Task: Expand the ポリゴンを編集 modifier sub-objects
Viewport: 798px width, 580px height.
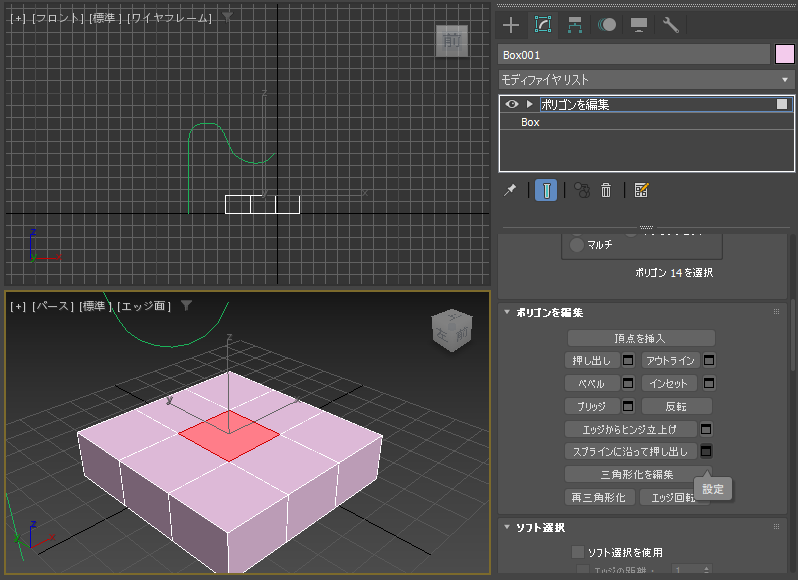Action: pyautogui.click(x=529, y=104)
